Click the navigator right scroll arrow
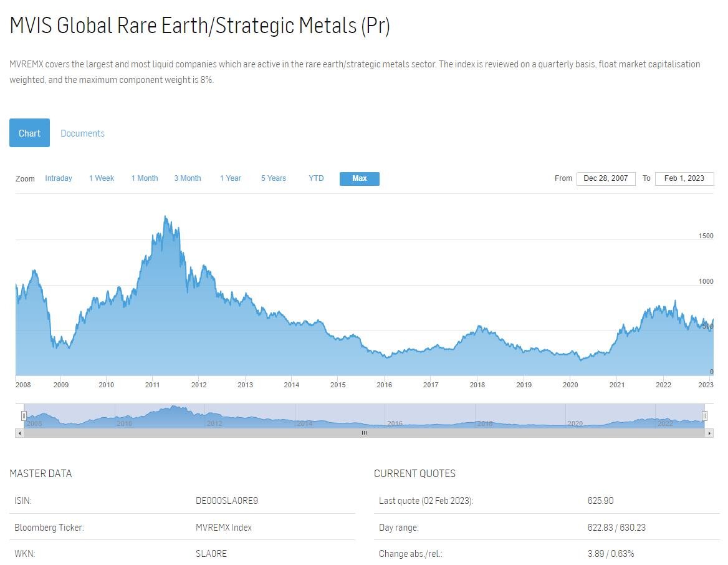The image size is (728, 565). [709, 433]
